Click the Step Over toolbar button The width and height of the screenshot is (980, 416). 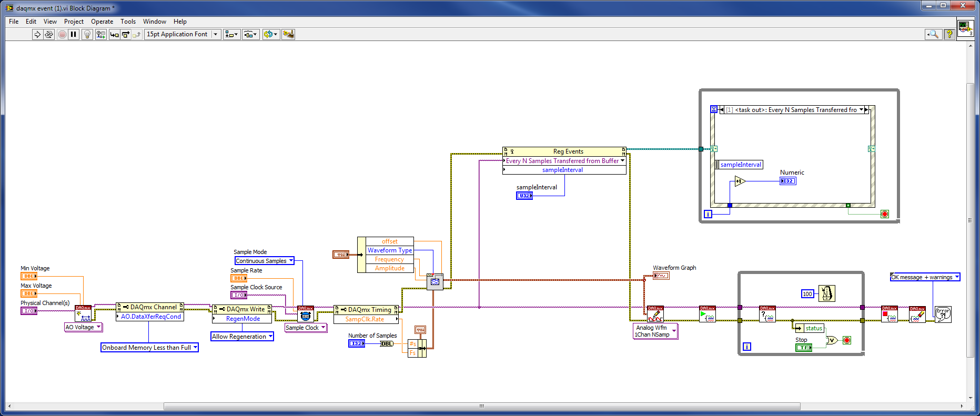[x=126, y=34]
